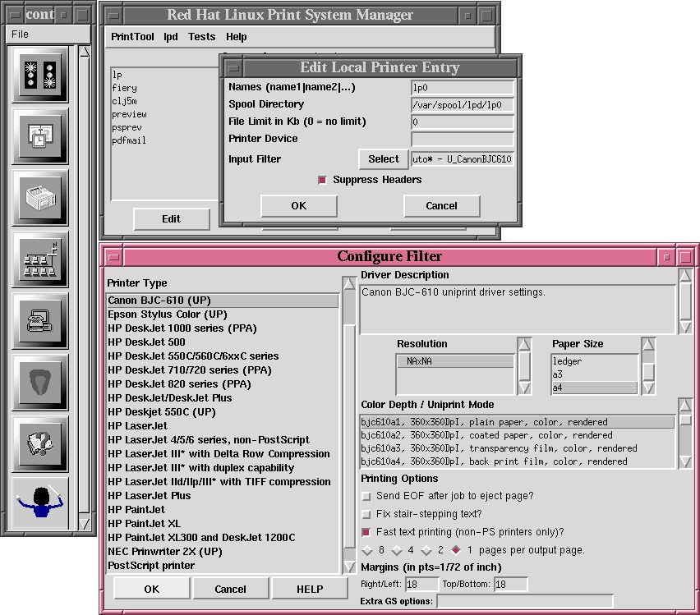Select PostScript printer in Printer Type list
The image size is (700, 615).
[x=223, y=566]
